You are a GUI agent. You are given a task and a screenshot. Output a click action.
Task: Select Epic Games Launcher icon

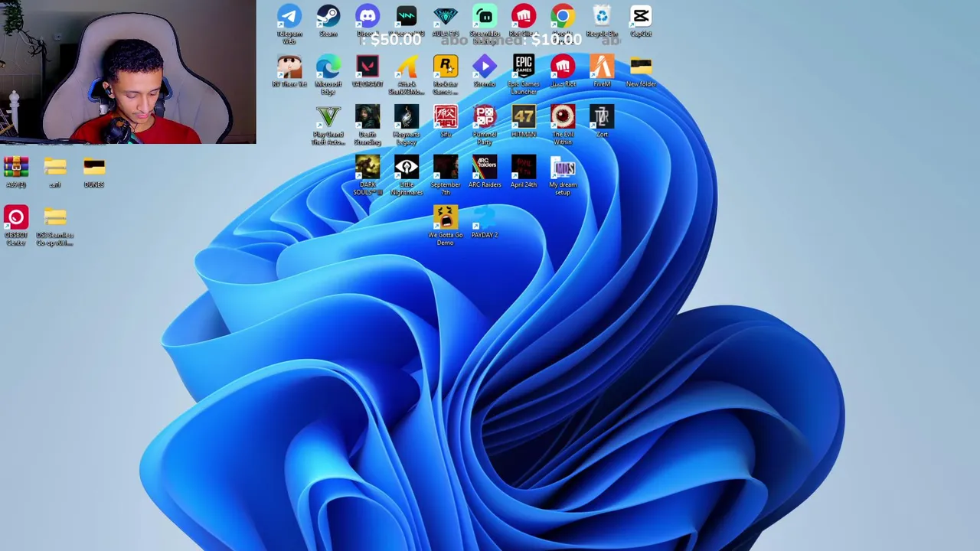point(524,74)
